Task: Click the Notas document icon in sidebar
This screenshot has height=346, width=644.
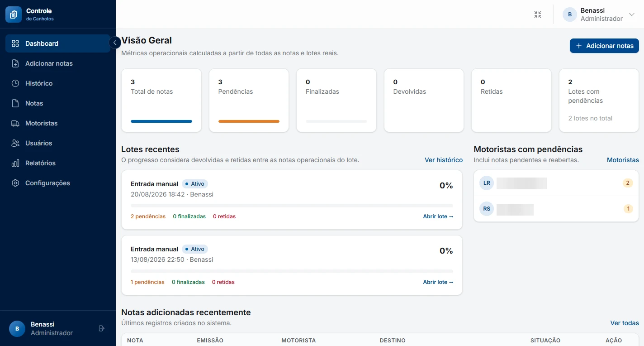Action: (15, 103)
